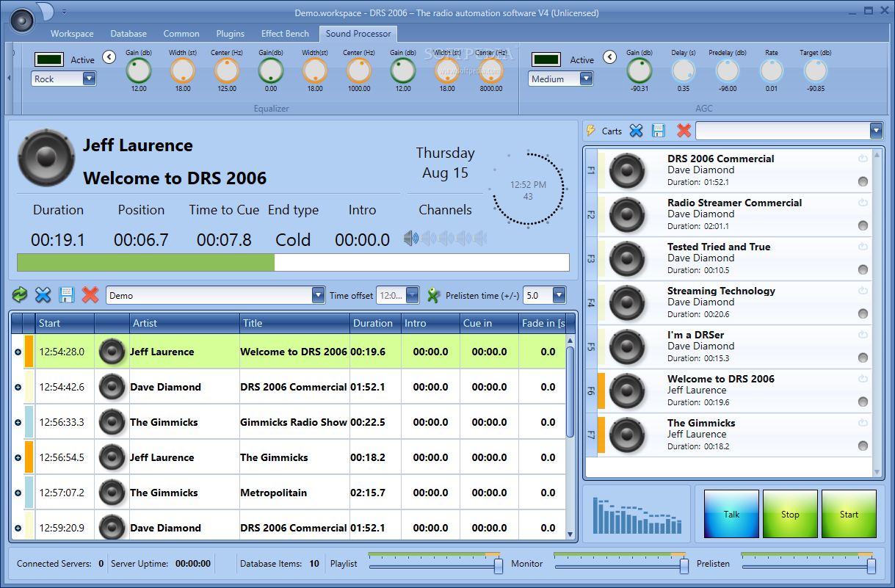Image resolution: width=895 pixels, height=588 pixels.
Task: Click speaker icon in Gimmicks Radio Show row
Action: (x=112, y=422)
